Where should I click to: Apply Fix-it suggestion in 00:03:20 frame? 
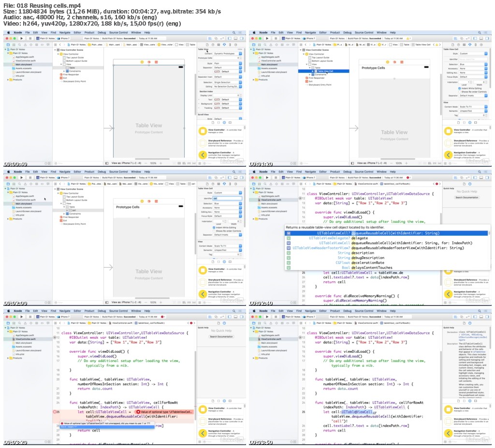click(107, 427)
